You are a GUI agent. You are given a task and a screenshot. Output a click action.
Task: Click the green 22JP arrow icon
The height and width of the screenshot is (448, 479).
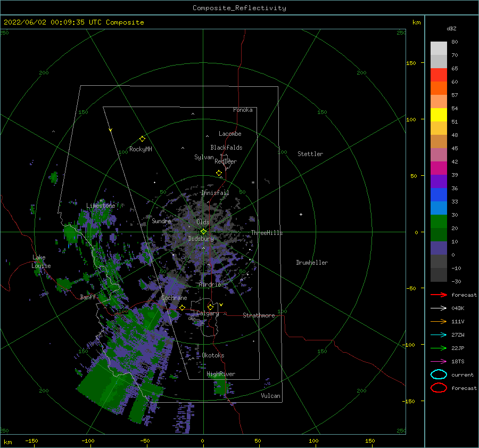[439, 348]
